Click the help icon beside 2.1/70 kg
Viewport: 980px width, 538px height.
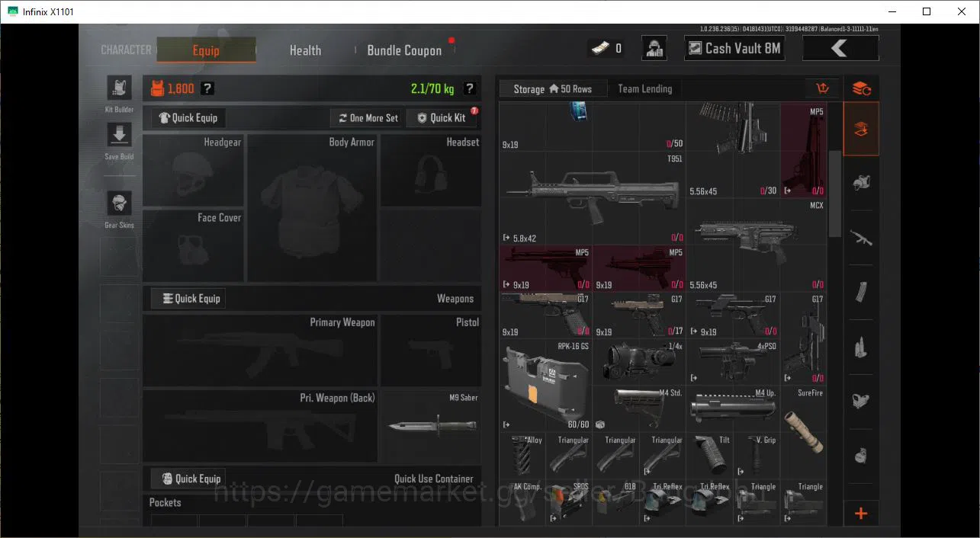pos(469,88)
